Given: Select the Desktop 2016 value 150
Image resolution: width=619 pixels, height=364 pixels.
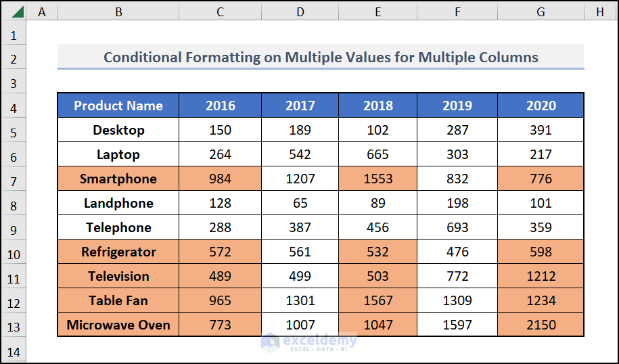Looking at the screenshot, I should point(221,130).
